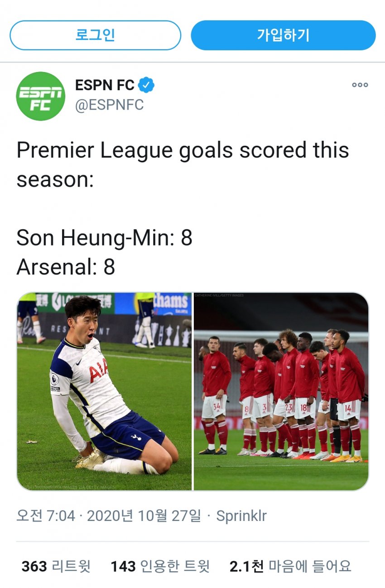385x588 pixels.
Task: View the 363 리트윗 retweets list
Action: click(x=56, y=566)
